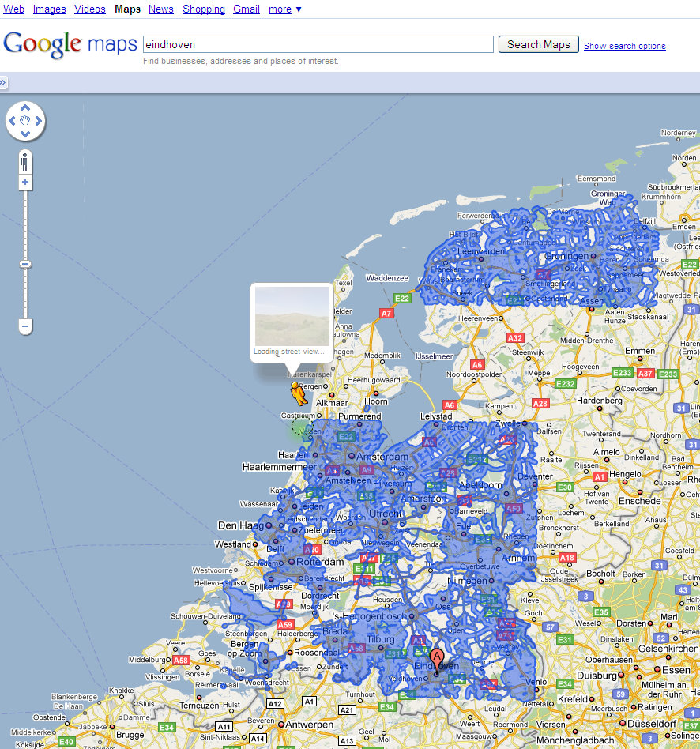
Task: Pan the map right with the arrow
Action: tap(39, 121)
